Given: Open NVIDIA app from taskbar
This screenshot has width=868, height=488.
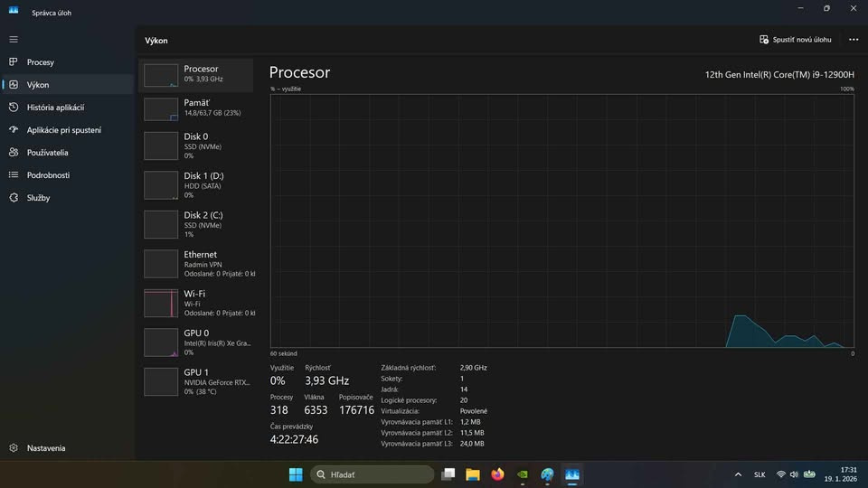Looking at the screenshot, I should 522,474.
